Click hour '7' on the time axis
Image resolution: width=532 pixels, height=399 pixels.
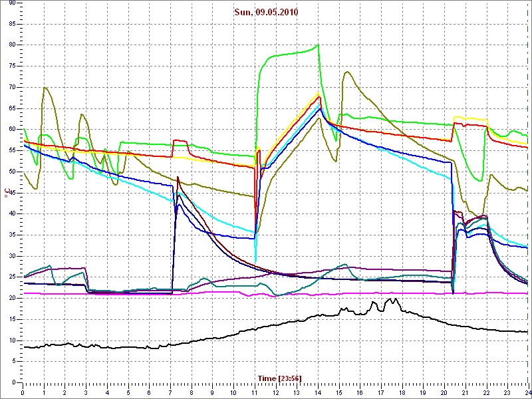point(170,391)
